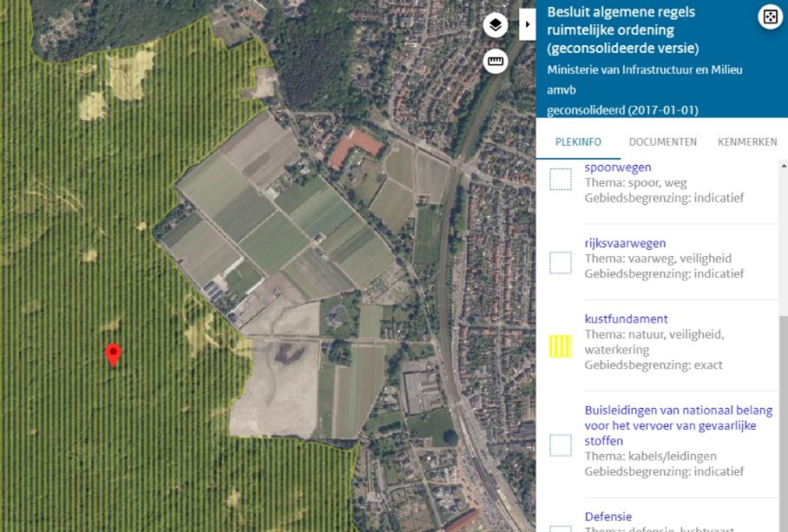Click the dice icon in header
The height and width of the screenshot is (532, 788).
coord(770,17)
